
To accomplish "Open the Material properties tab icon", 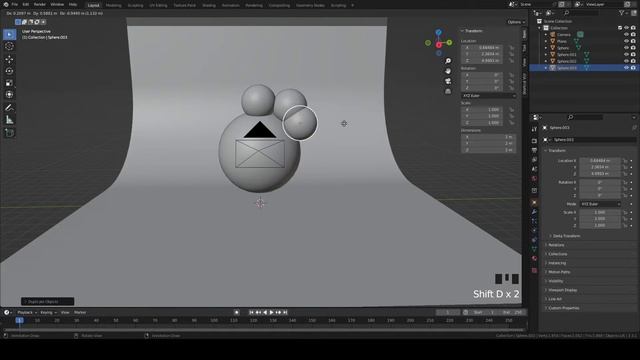I will 534,258.
